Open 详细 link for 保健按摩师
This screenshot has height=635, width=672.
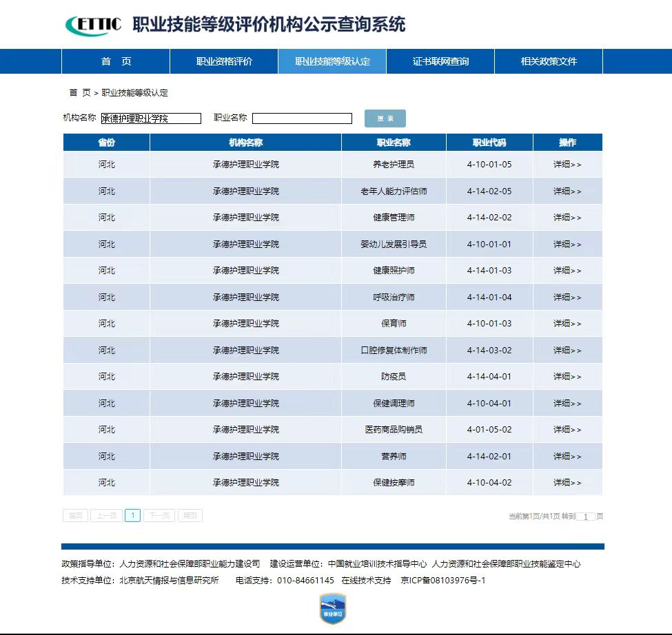[x=567, y=483]
